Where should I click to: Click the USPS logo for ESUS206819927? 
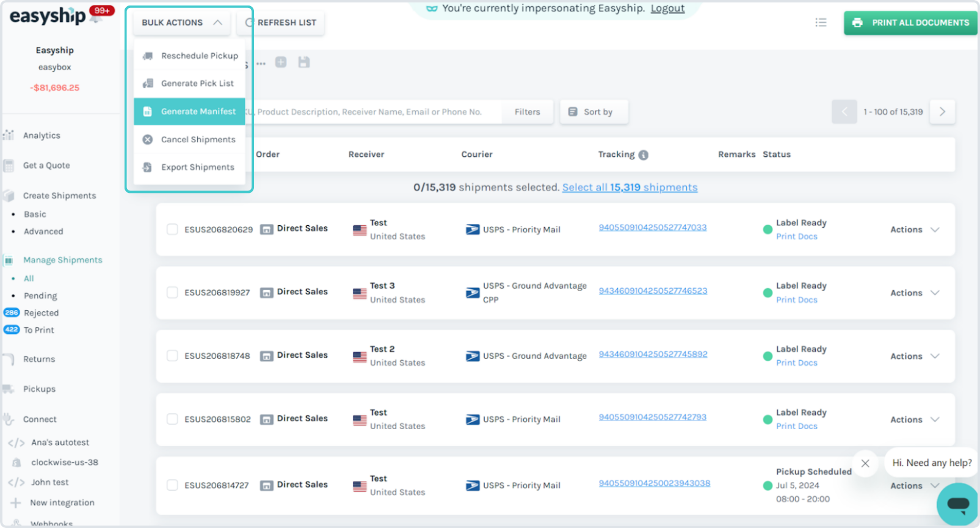coord(473,293)
